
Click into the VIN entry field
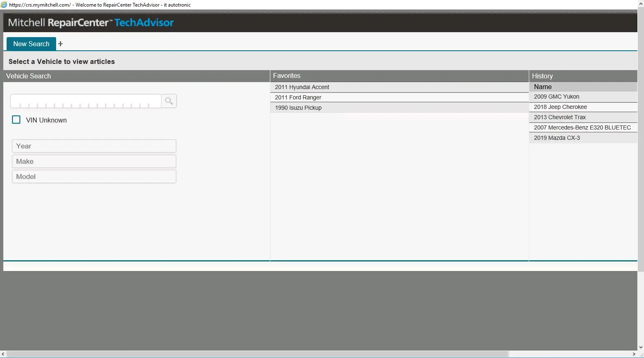86,101
